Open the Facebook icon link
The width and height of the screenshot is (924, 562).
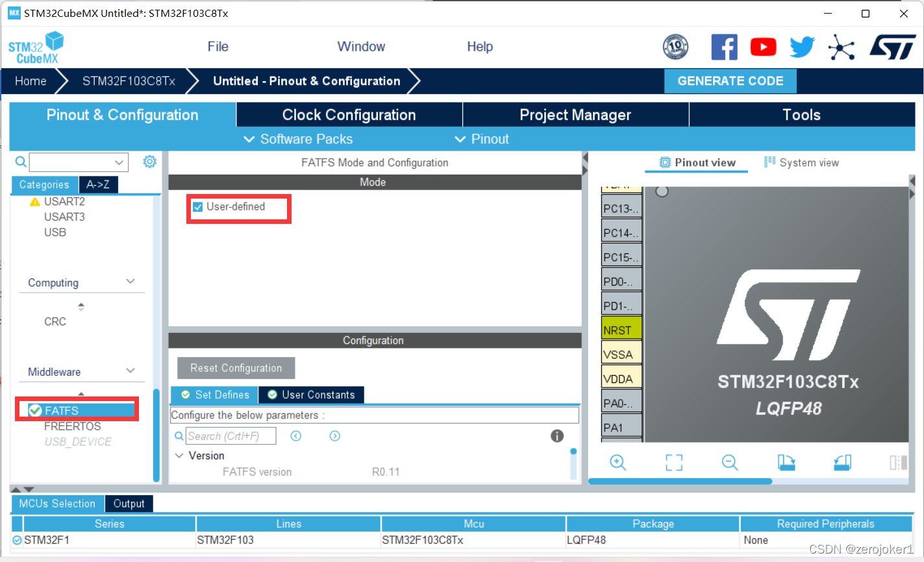[724, 47]
